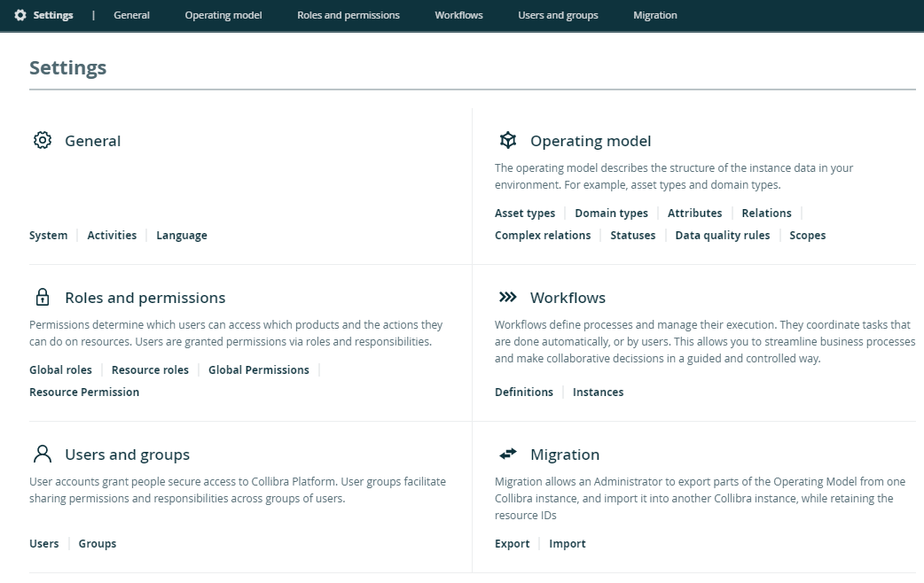Click the Migration arrows icon
Viewport: 924px width, 583px height.
507,454
